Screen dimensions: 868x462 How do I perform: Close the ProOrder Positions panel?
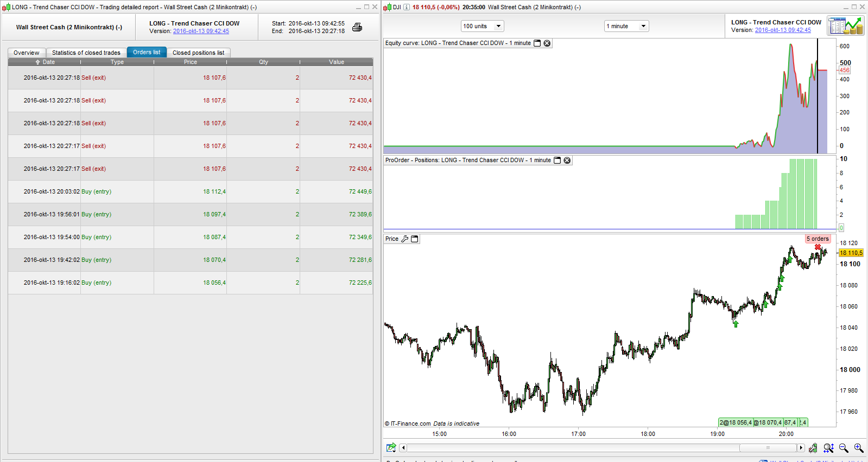coord(567,161)
